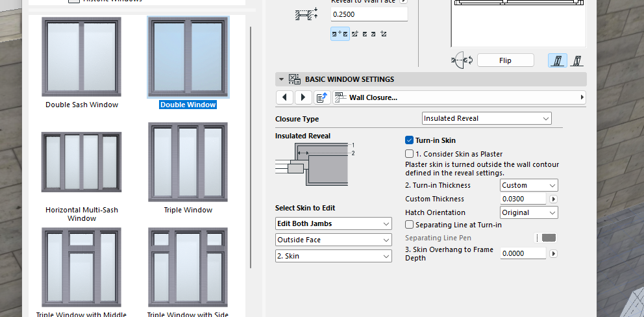Click Select Skin to Edit label

point(305,208)
